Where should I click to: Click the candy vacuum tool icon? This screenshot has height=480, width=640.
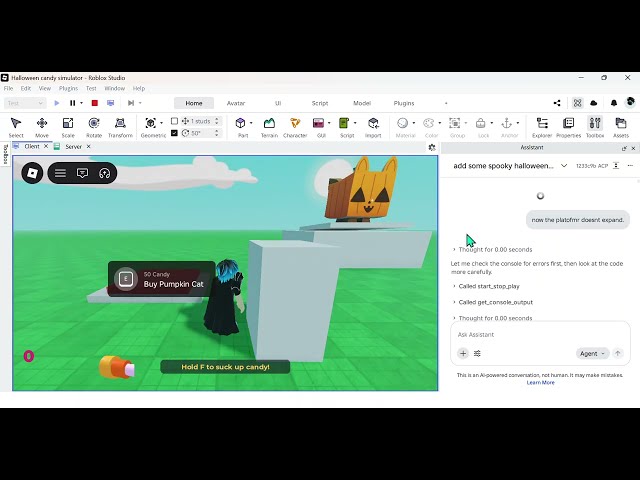coord(117,367)
